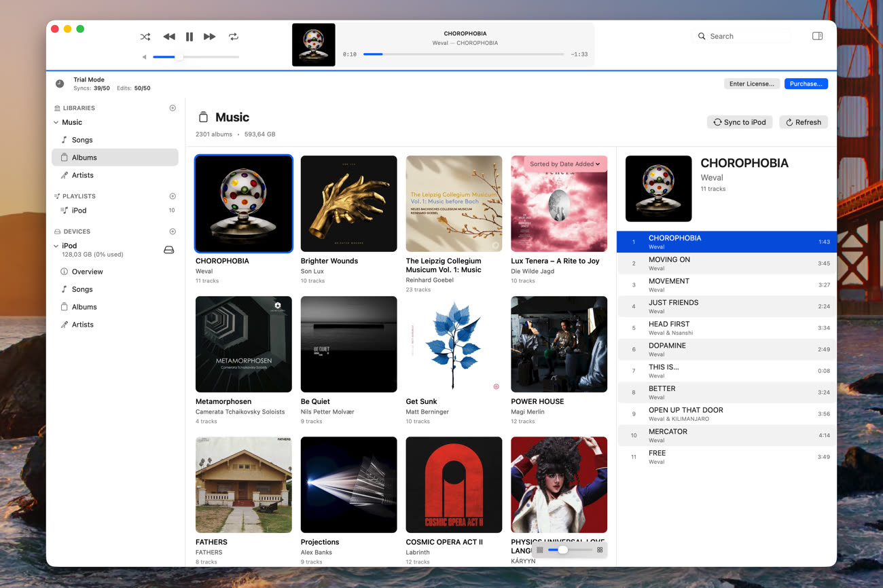Click the volume speaker icon
The image size is (883, 588).
coord(144,57)
